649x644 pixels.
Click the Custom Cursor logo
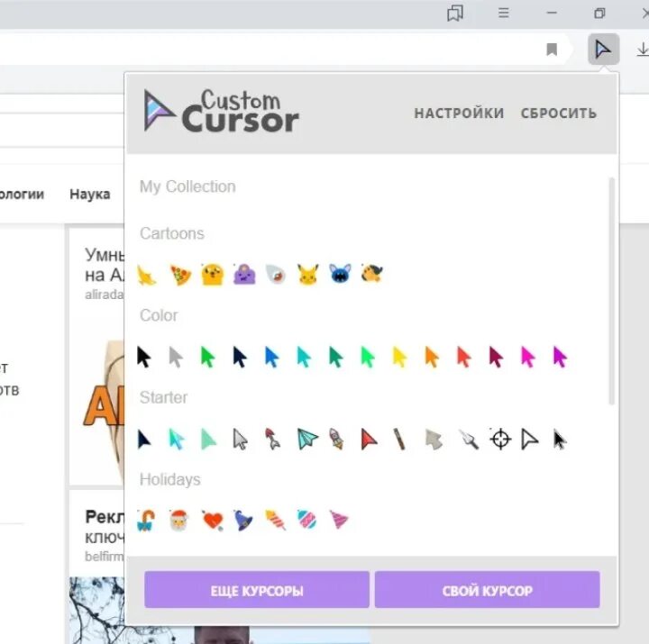222,111
